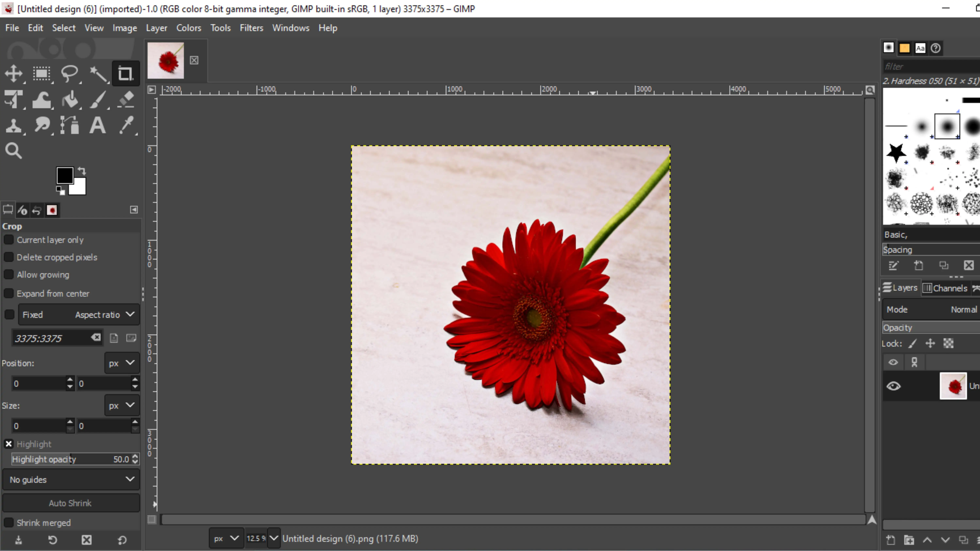Open the Filters menu
The height and width of the screenshot is (551, 980).
coord(252,28)
